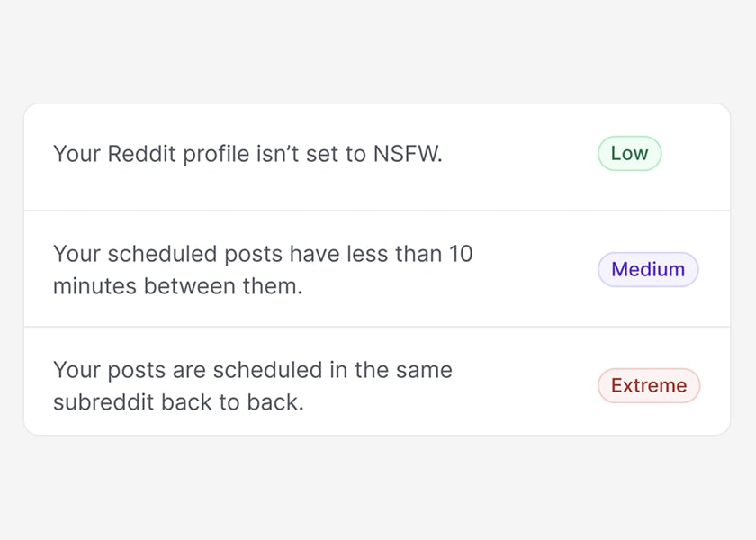Image resolution: width=756 pixels, height=540 pixels.
Task: Select the Reddit profile NSFW warning text
Action: (x=247, y=154)
